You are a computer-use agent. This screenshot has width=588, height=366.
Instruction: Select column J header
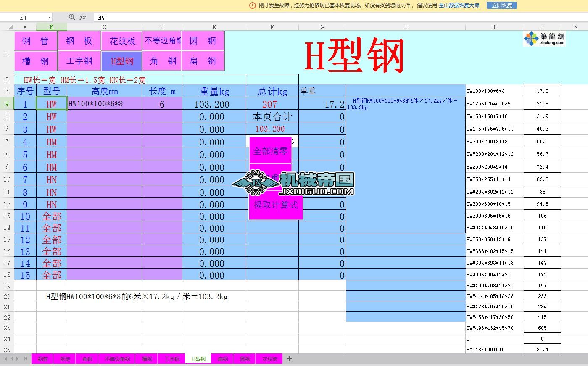coord(542,27)
